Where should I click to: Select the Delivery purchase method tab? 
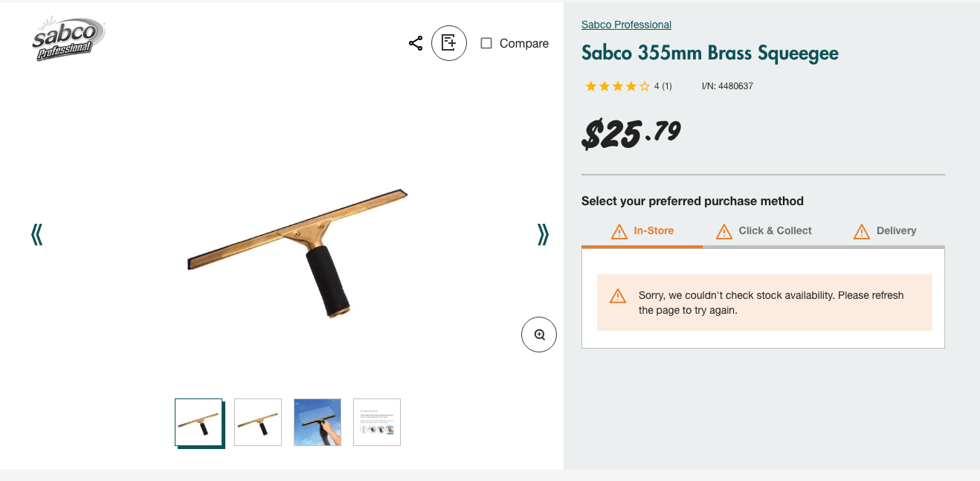(x=894, y=230)
